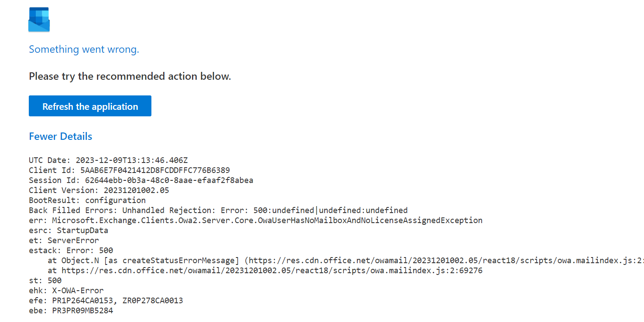The image size is (644, 322).
Task: Open the Something went wrong link
Action: pyautogui.click(x=84, y=49)
